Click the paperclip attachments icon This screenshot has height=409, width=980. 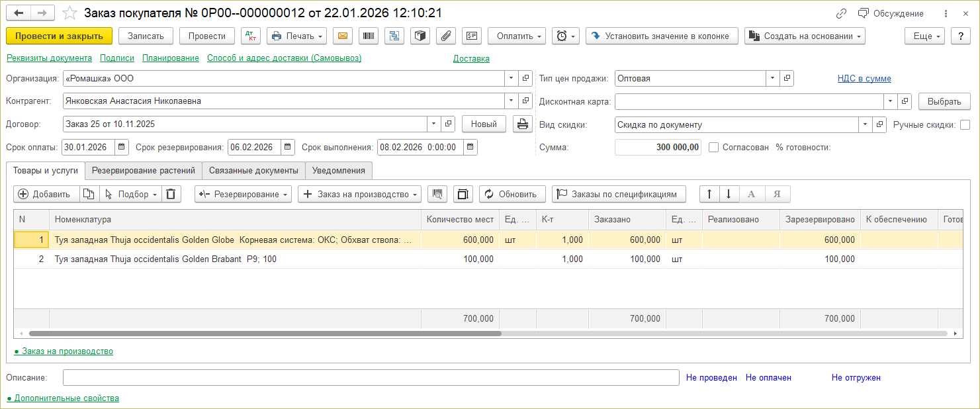pos(445,36)
